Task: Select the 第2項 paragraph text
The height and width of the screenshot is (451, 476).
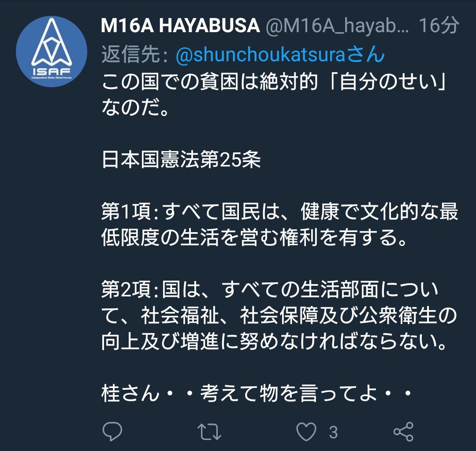Action: click(279, 316)
